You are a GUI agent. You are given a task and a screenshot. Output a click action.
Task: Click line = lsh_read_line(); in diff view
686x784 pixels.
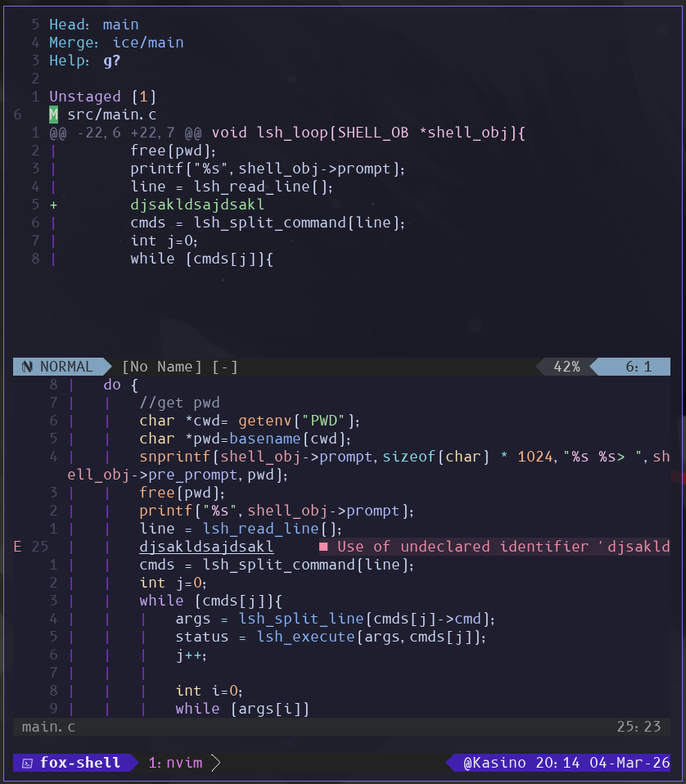point(232,187)
